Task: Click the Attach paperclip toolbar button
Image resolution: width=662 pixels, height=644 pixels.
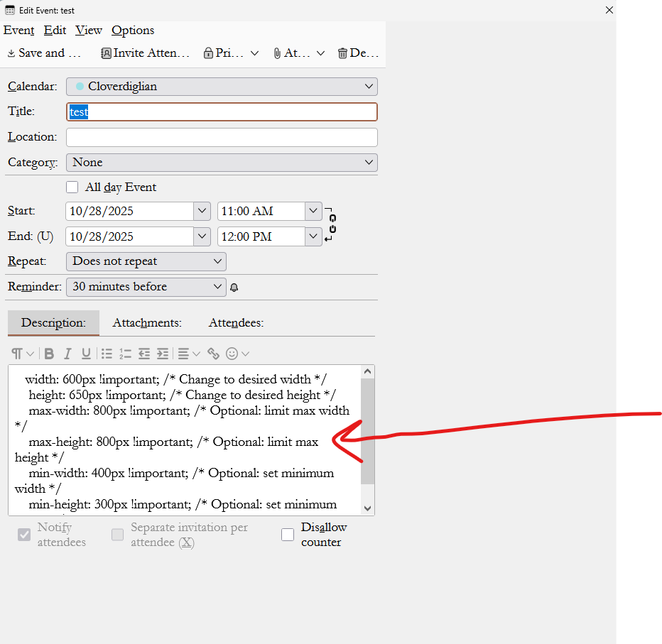Action: pyautogui.click(x=291, y=53)
